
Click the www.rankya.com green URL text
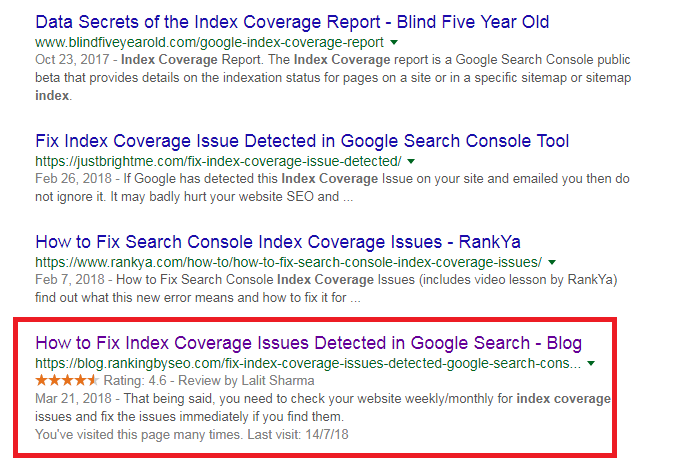[288, 262]
